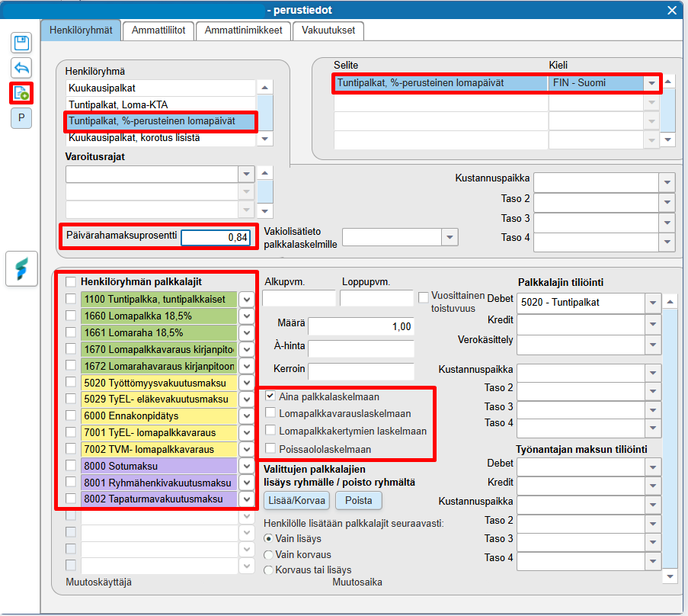
Task: Click the save floppy disk icon
Action: 21,43
